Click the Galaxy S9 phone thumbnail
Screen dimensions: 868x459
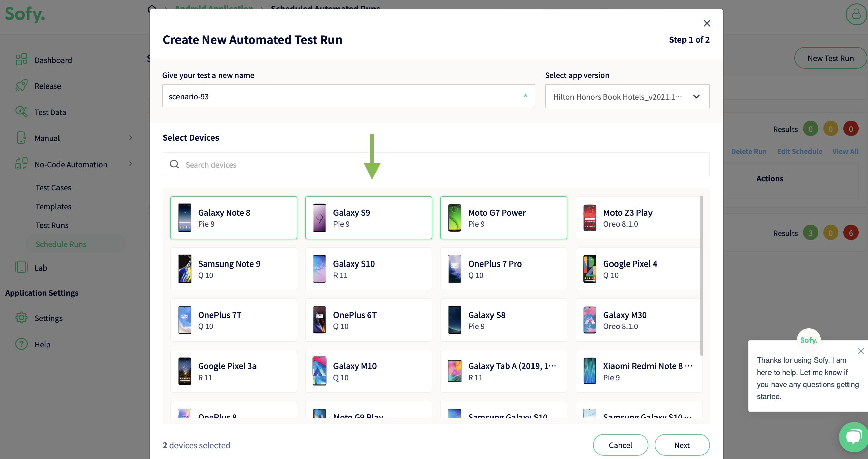coord(319,217)
